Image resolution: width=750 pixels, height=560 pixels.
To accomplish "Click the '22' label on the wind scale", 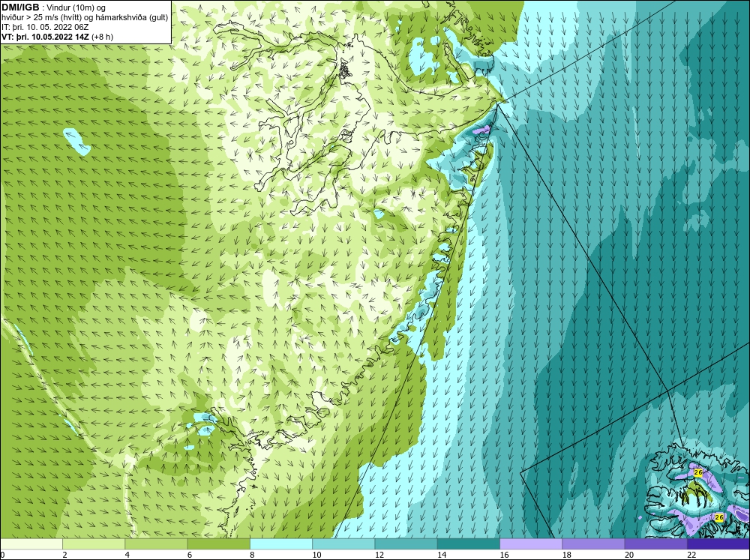I will click(x=691, y=555).
